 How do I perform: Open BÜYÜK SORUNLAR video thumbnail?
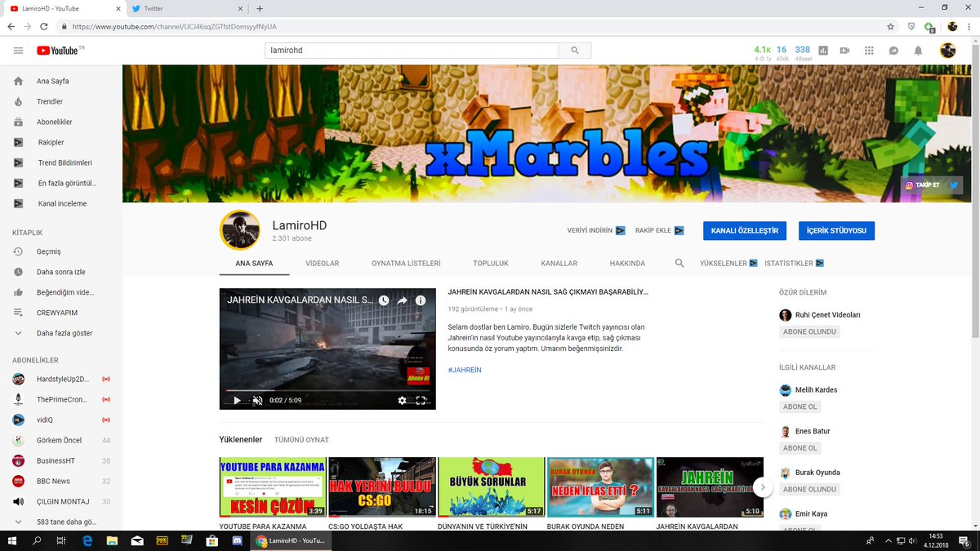[x=492, y=487]
